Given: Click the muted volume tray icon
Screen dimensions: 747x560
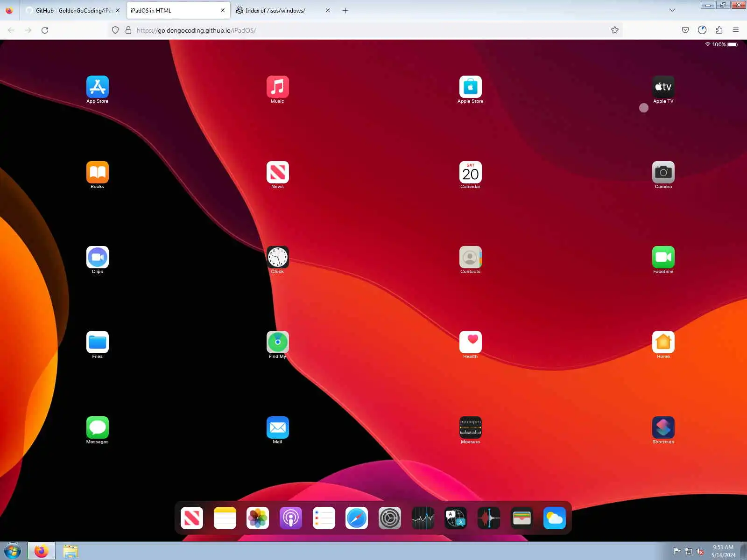Looking at the screenshot, I should 700,551.
